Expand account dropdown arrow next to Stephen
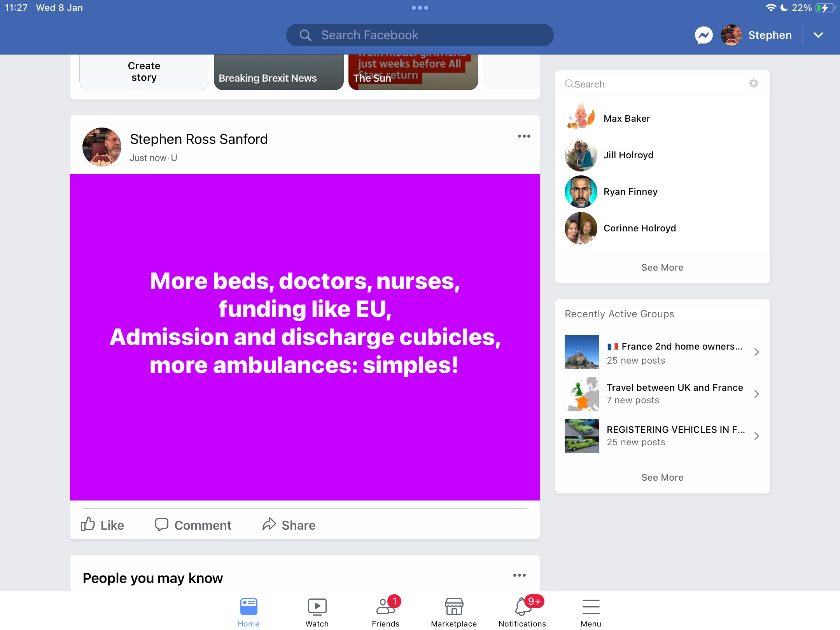 tap(818, 35)
